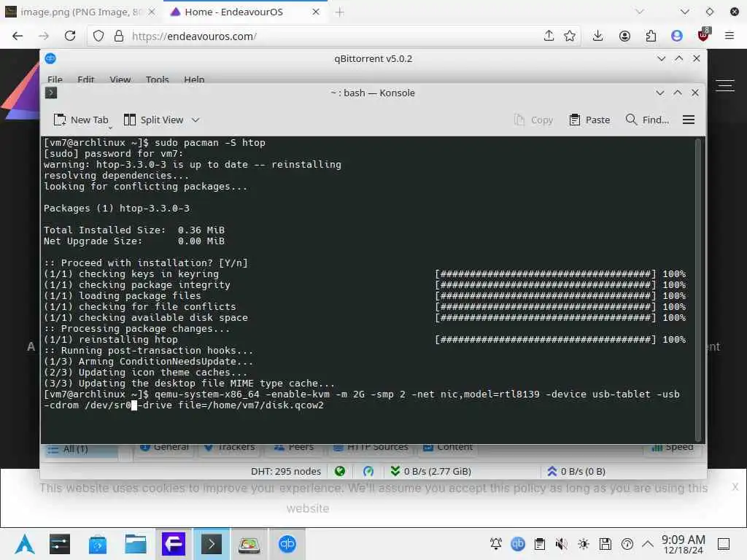
Task: Click the browser account icon
Action: 624,36
